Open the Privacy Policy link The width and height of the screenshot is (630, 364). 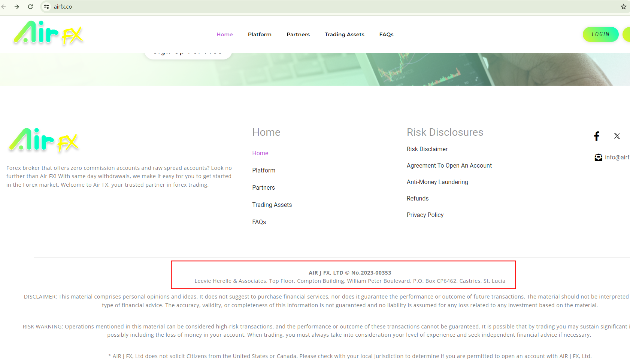coord(425,215)
